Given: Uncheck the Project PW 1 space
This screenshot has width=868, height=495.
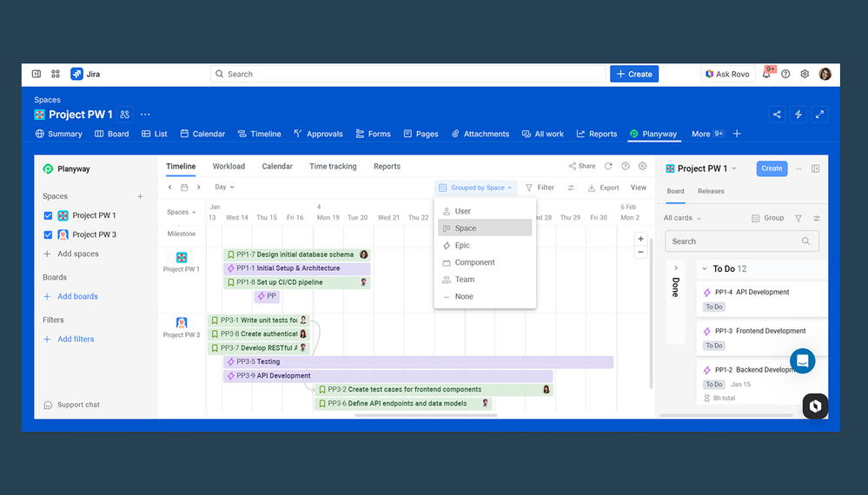Looking at the screenshot, I should pos(48,215).
